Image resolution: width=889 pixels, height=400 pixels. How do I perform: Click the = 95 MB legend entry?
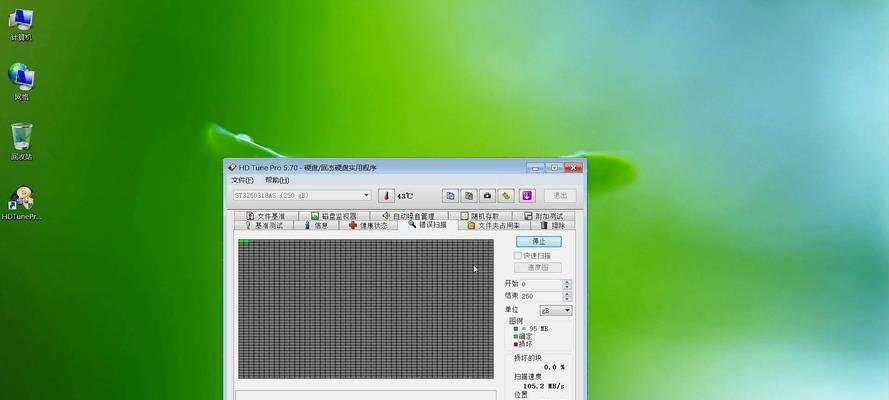click(x=531, y=329)
